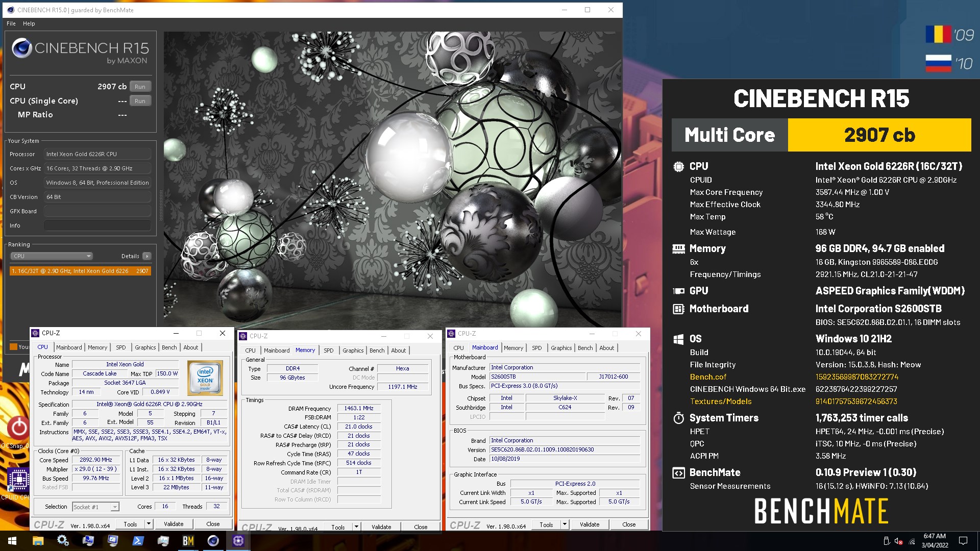The width and height of the screenshot is (980, 551).
Task: Click Close in the Mainboard CPU-Z window
Action: (629, 524)
